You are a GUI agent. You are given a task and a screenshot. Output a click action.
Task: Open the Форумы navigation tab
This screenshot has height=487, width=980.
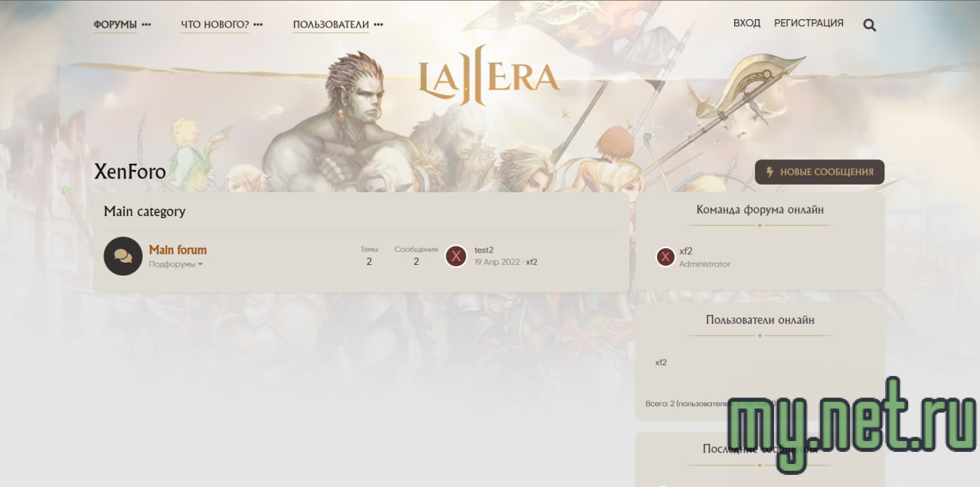pos(115,24)
